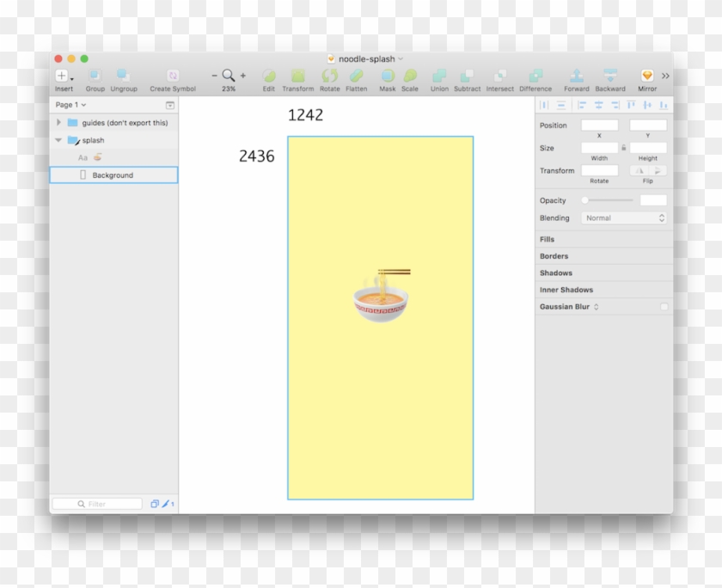Viewport: 722px width, 588px height.
Task: Align layers to bottom edge
Action: [664, 106]
